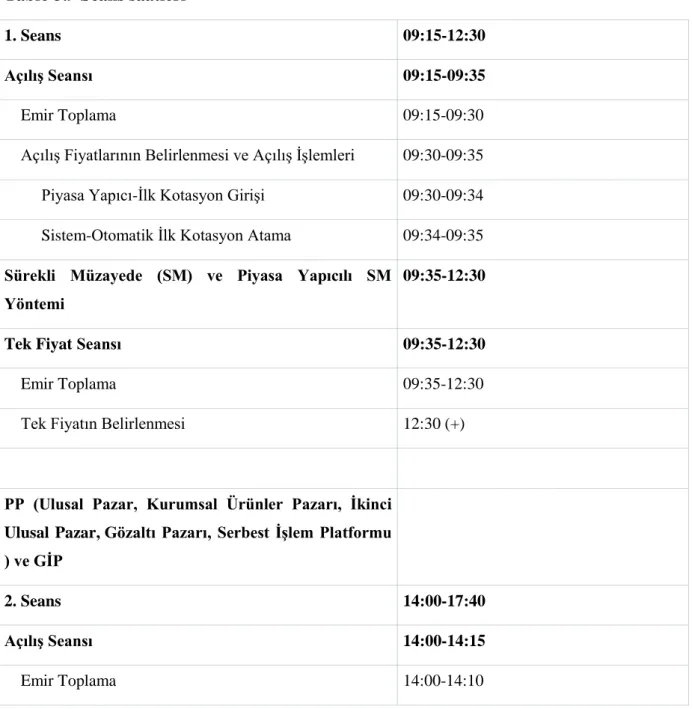Viewport: 692px width, 709px height.
Task: Click the 14:00-14:15 time value
Action: click(444, 641)
